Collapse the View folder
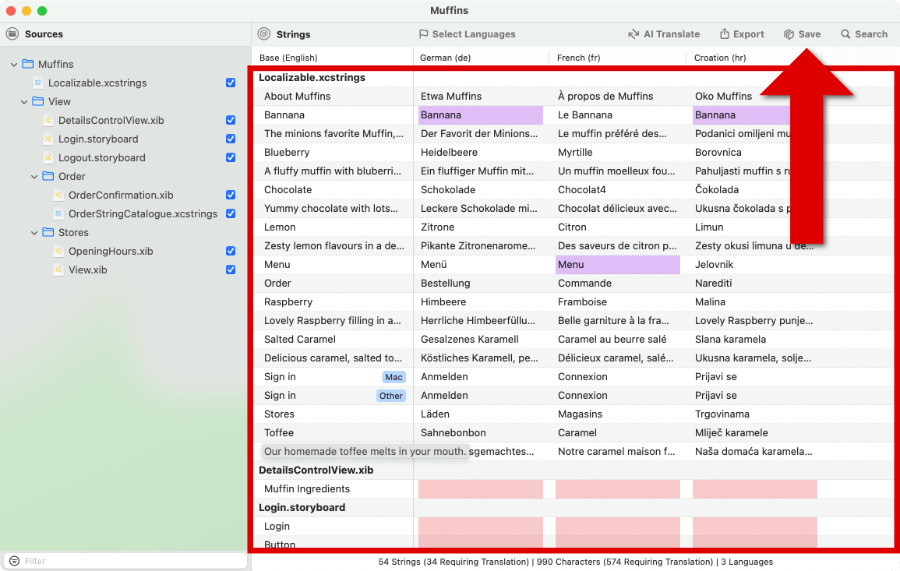 pos(24,101)
